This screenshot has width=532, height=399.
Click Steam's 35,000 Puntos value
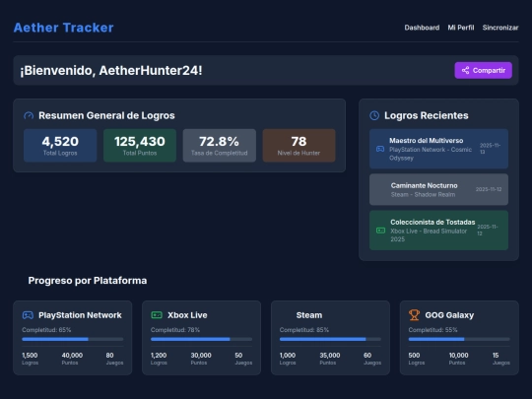pyautogui.click(x=330, y=356)
